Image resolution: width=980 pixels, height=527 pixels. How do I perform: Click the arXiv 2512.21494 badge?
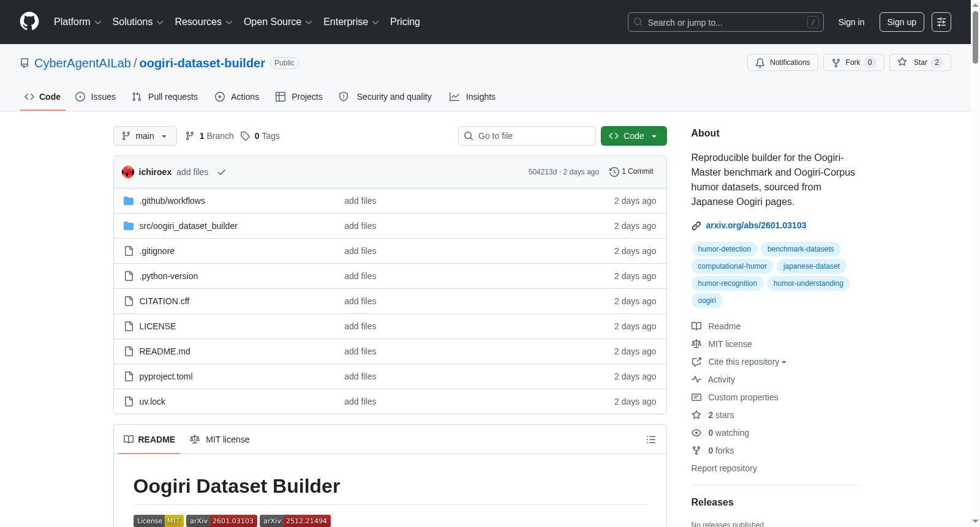(295, 521)
